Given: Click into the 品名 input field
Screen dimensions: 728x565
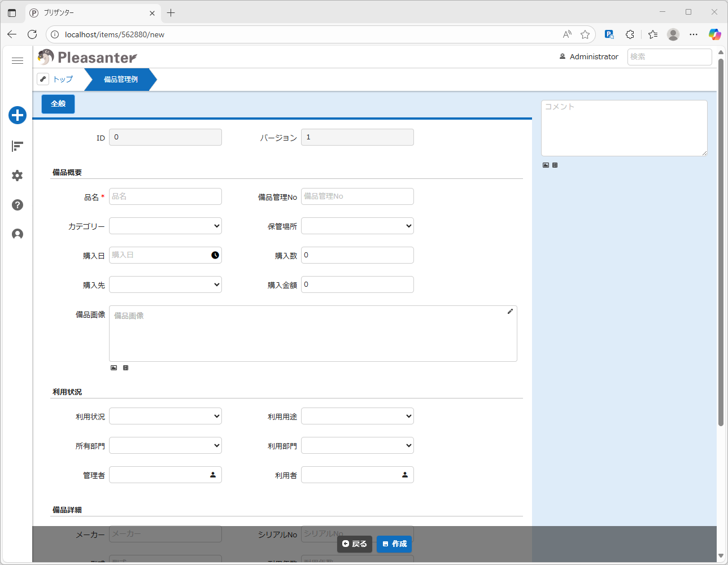Looking at the screenshot, I should click(x=165, y=196).
